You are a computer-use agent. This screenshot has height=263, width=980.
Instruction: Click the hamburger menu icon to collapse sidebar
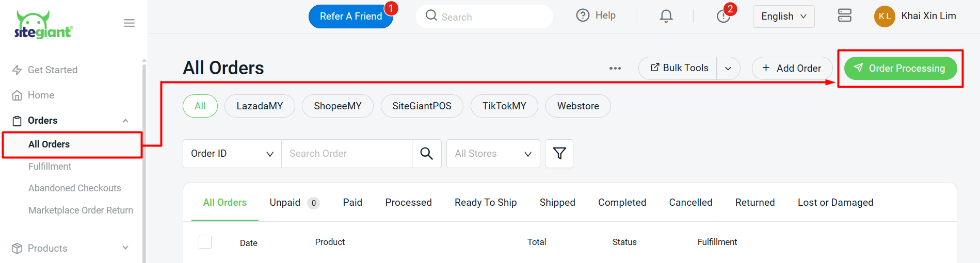[x=129, y=23]
